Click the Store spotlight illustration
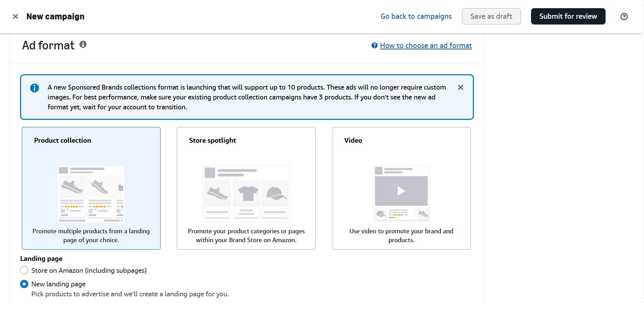 (246, 193)
